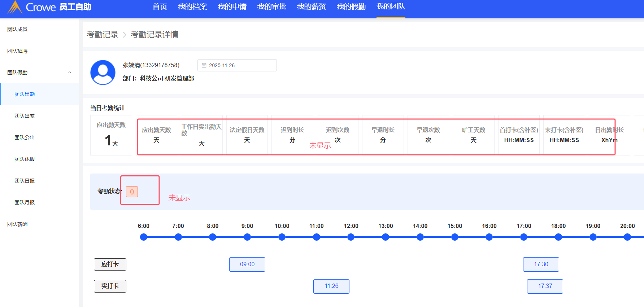
Task: Click the empty 考勤状态 status tag
Action: [132, 192]
